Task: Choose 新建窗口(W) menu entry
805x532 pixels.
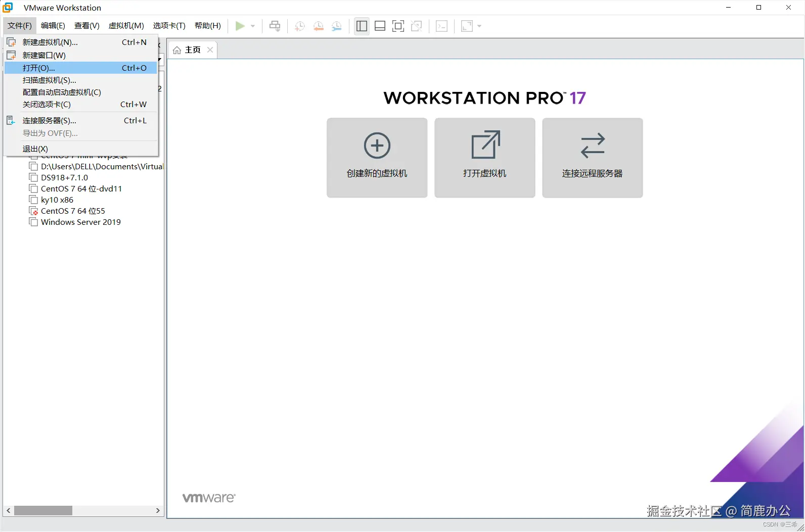Action: click(x=81, y=56)
